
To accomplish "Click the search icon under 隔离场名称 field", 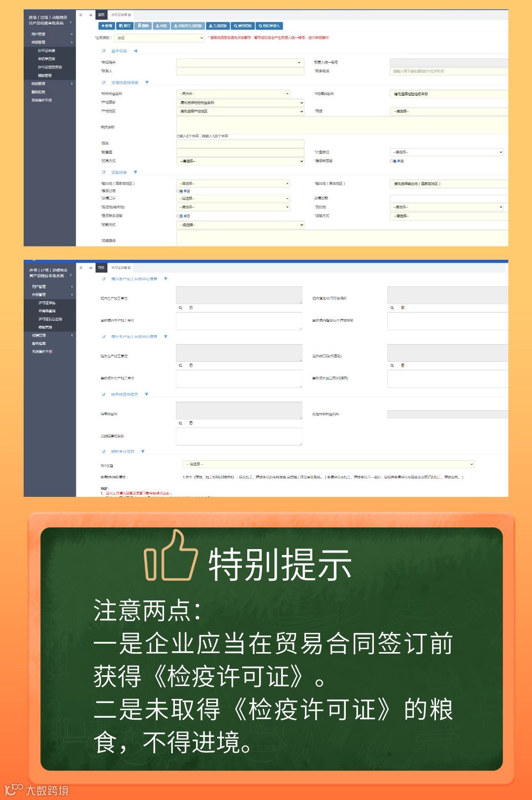I will pos(180,423).
